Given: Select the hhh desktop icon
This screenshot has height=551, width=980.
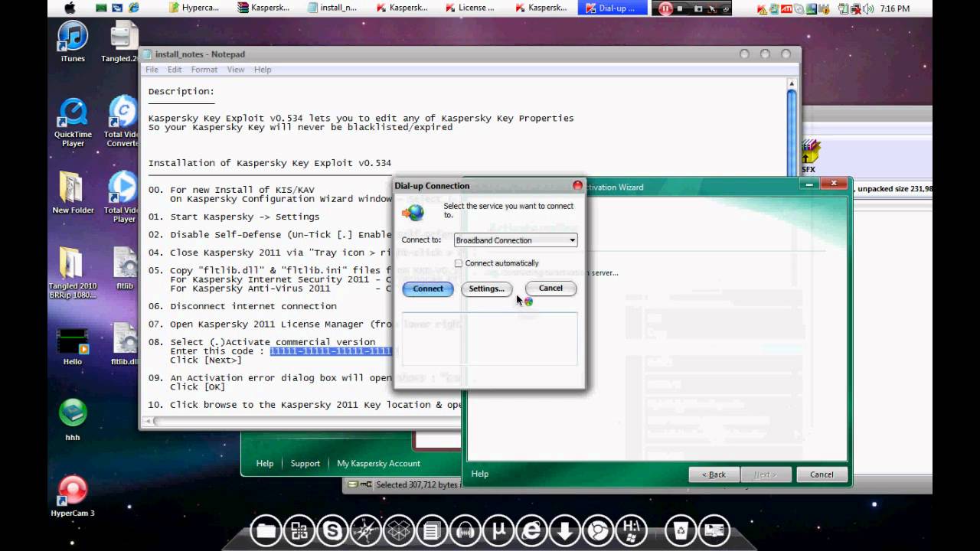Looking at the screenshot, I should point(73,420).
